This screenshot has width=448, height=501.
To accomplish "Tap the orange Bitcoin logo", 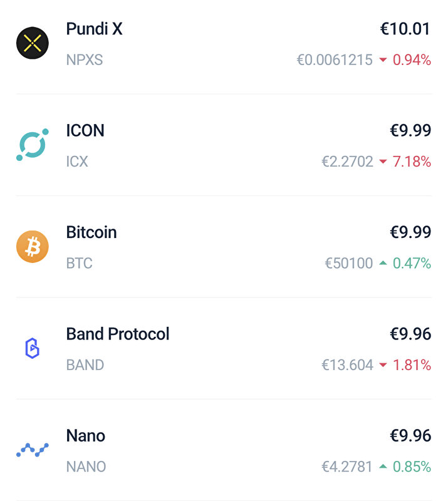I will click(x=33, y=247).
